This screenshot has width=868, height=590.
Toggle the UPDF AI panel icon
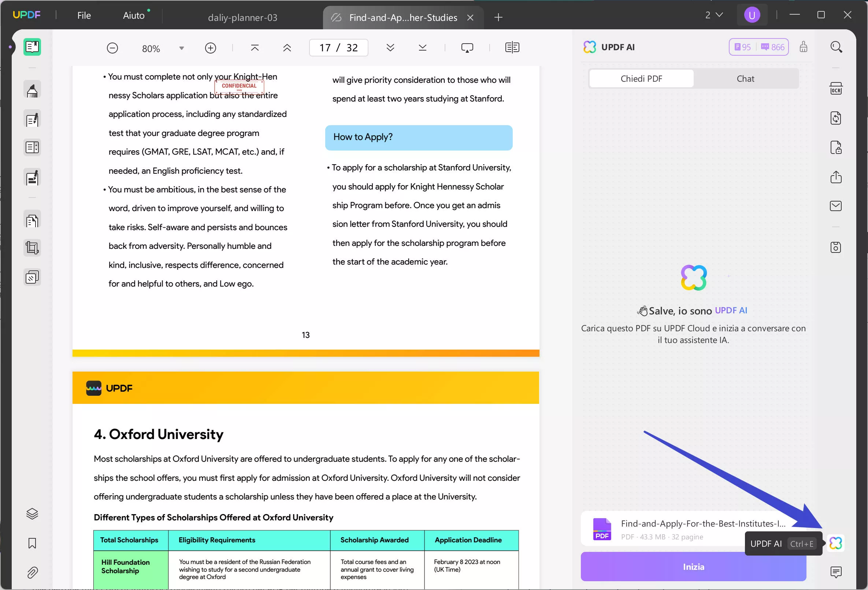coord(836,543)
